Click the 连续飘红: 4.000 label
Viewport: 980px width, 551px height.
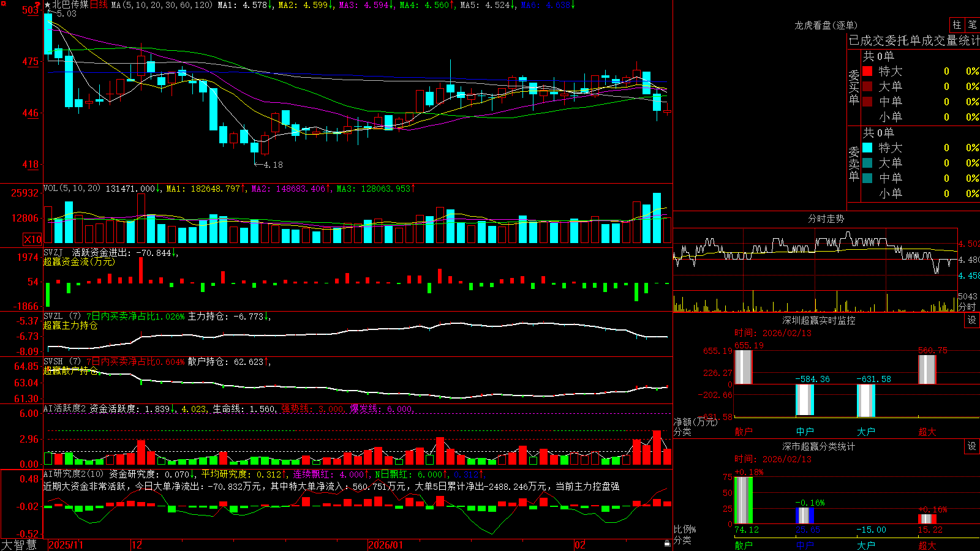[331, 474]
